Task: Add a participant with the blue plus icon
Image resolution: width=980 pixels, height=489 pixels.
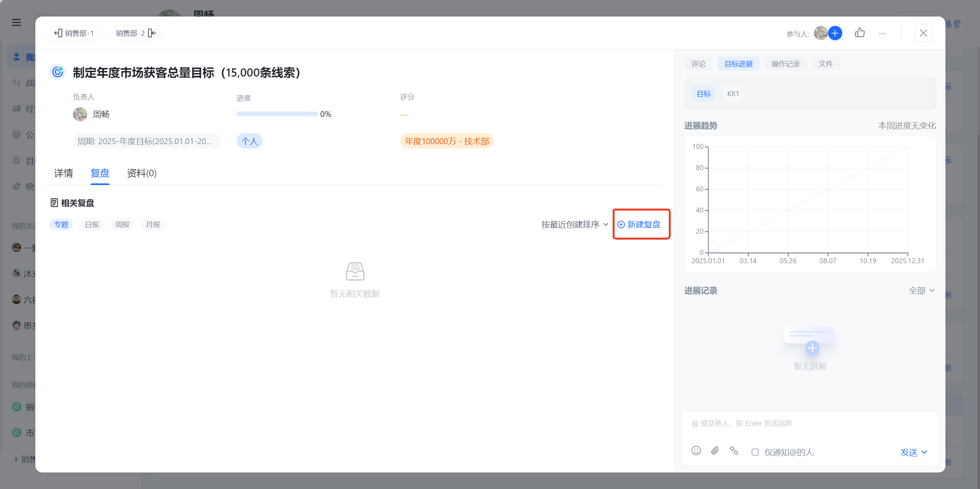Action: pyautogui.click(x=835, y=33)
